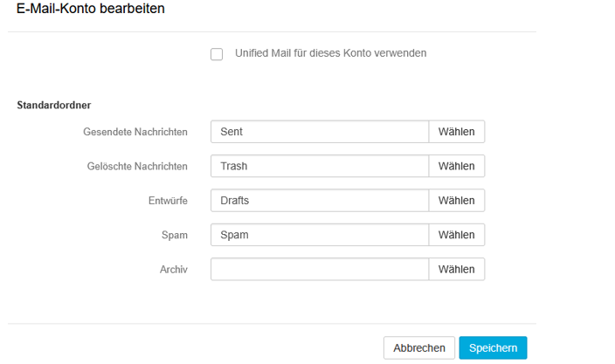Click the 'Entwürfe' field label
Screen dimensions: 615x364
pos(168,201)
